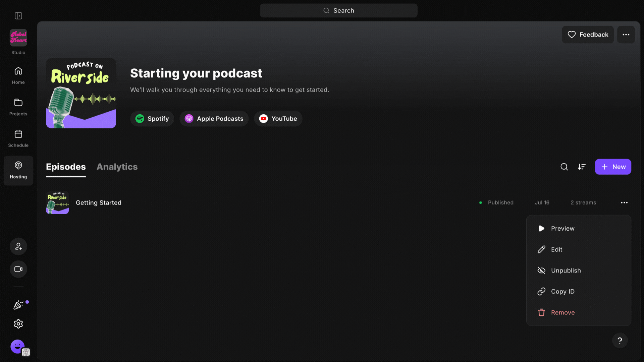Viewport: 644px width, 362px height.
Task: Open the settings gear icon
Action: 18,324
